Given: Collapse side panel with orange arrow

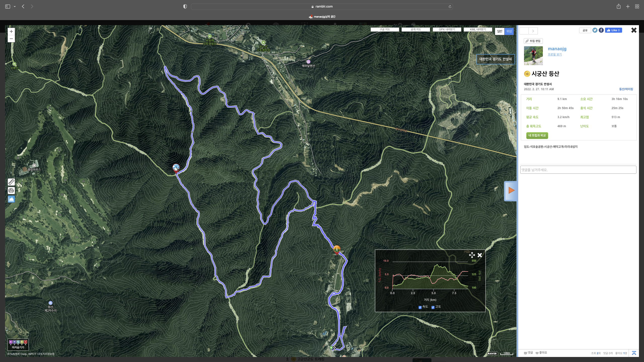Looking at the screenshot, I should click(511, 191).
